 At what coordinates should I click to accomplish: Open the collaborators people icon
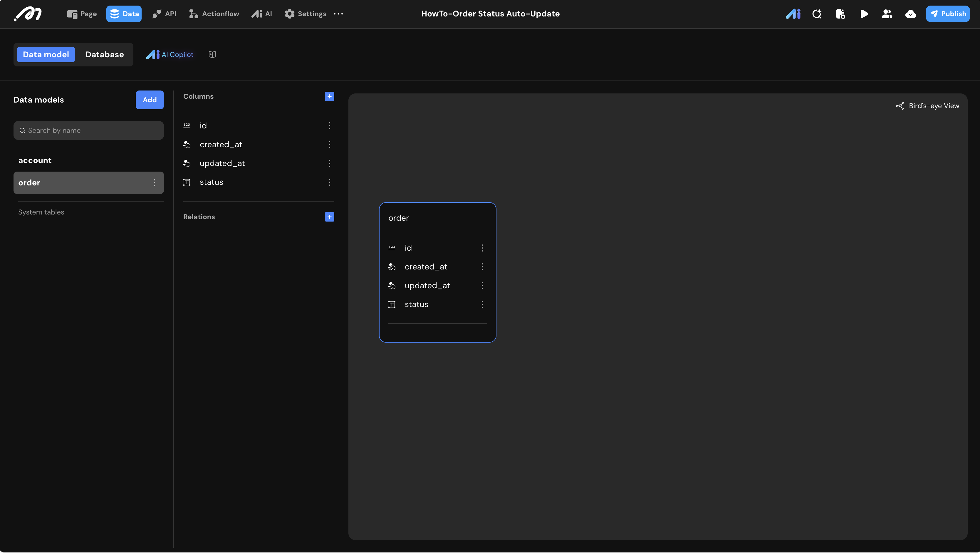coord(887,14)
